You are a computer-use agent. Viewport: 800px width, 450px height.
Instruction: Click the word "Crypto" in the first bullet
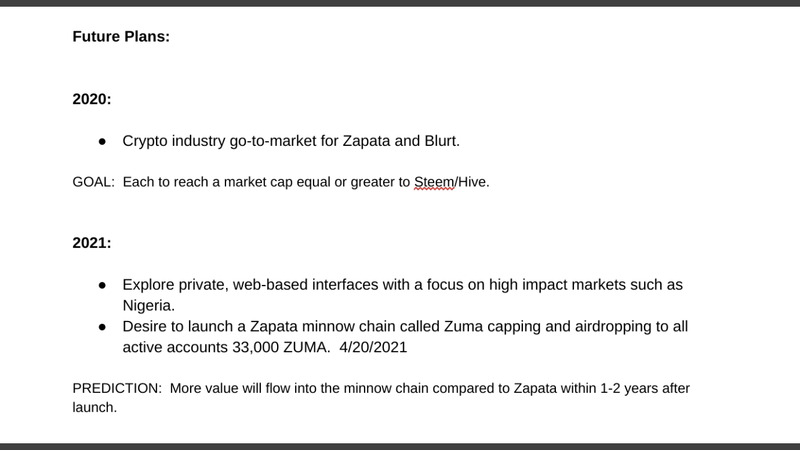coord(145,141)
